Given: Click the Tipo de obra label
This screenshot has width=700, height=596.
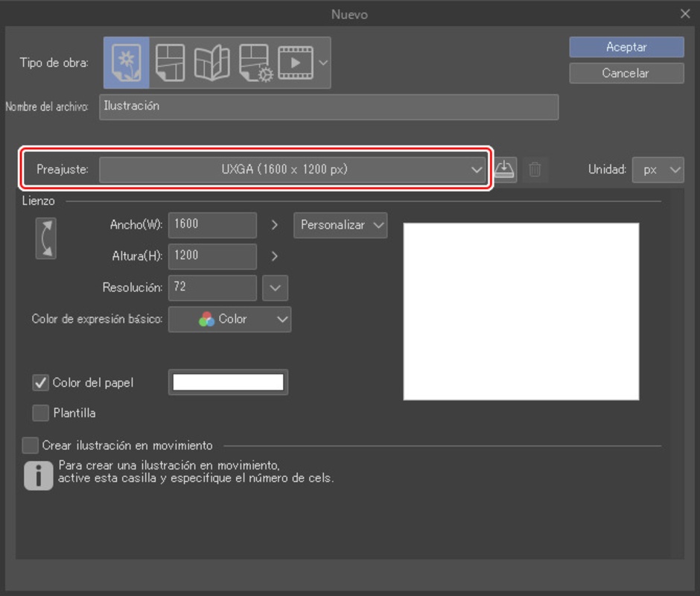Looking at the screenshot, I should pos(54,63).
